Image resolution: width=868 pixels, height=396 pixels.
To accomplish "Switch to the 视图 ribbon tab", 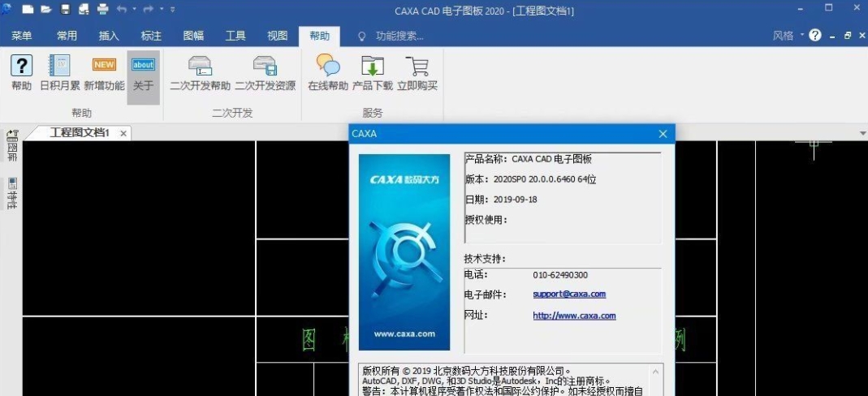I will pyautogui.click(x=278, y=36).
